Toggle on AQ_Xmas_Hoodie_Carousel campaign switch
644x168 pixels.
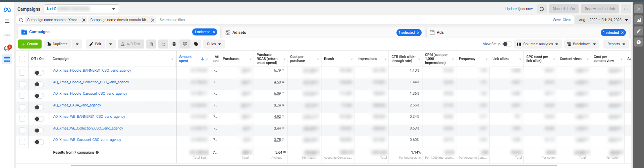pyautogui.click(x=39, y=96)
